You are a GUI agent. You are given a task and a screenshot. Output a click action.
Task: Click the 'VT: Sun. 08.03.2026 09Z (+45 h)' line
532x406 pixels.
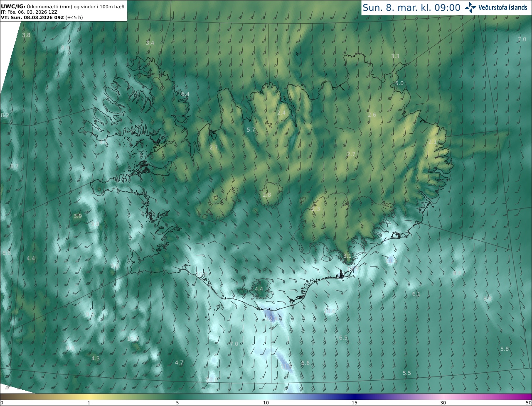coord(42,17)
